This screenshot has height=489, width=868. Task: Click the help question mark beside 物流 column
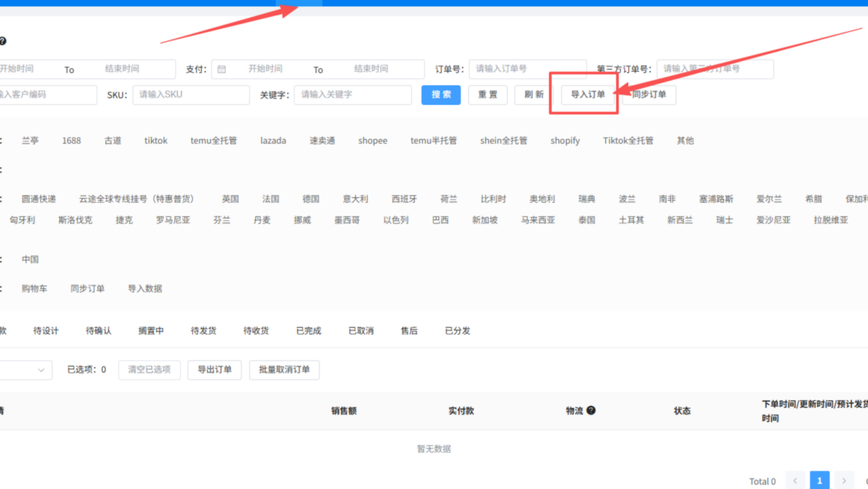[591, 411]
